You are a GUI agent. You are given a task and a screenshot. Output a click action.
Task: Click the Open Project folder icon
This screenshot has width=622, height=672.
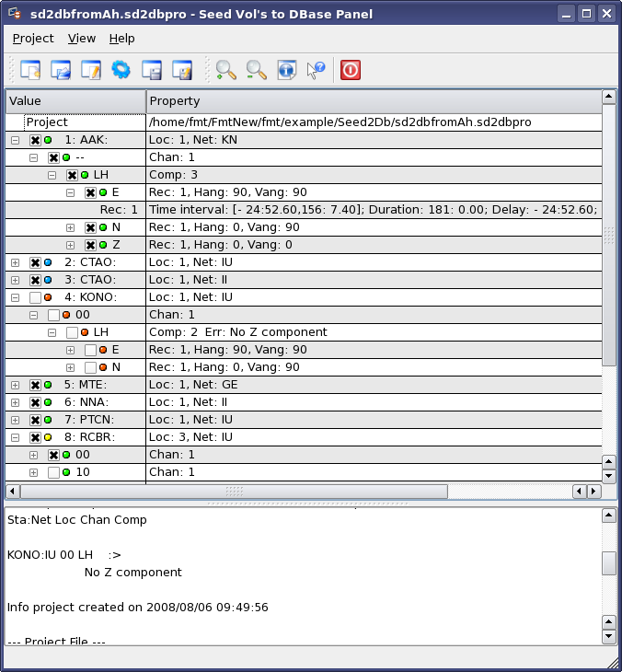coord(61,70)
